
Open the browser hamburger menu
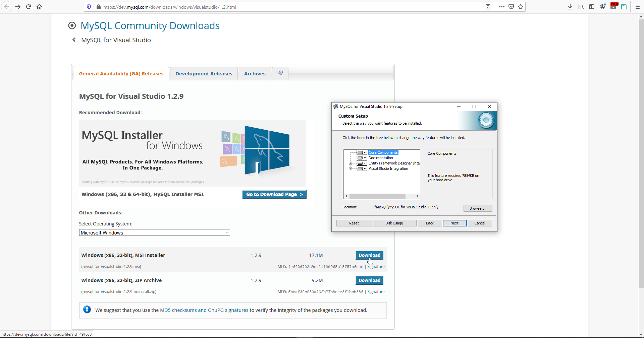click(638, 7)
